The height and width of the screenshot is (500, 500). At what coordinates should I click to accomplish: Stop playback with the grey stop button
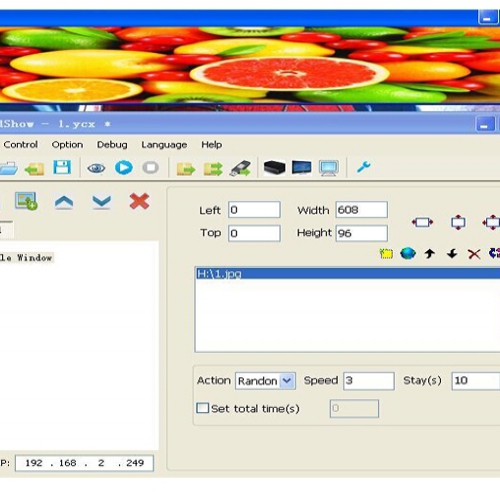151,167
